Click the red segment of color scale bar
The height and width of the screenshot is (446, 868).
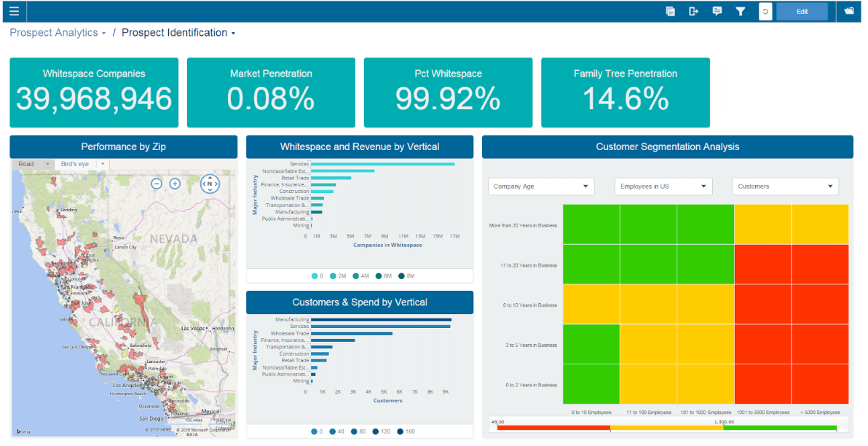coord(553,429)
